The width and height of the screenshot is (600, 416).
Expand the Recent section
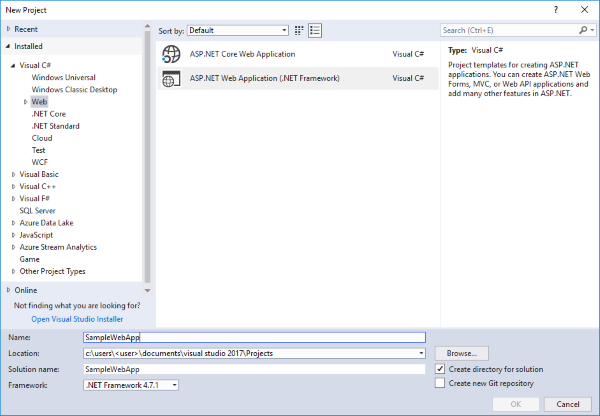[x=9, y=29]
